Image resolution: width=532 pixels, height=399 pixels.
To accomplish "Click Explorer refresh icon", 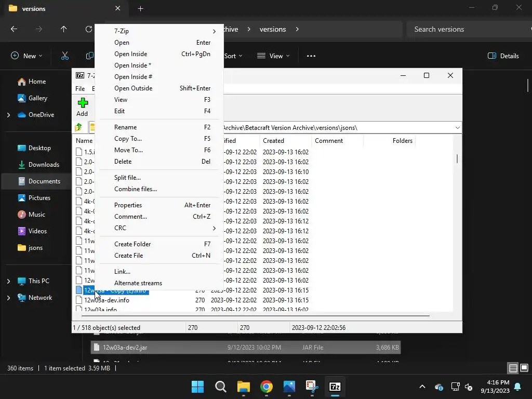I will click(x=89, y=29).
